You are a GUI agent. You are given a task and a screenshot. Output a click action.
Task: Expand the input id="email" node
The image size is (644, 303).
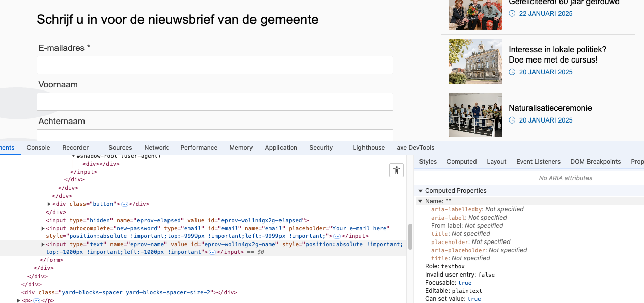43,228
